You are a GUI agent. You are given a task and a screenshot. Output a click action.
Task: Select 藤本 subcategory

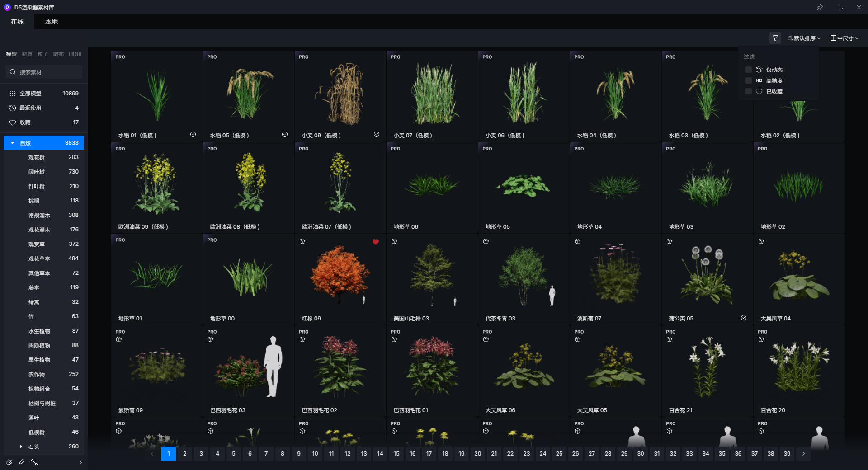click(x=44, y=287)
